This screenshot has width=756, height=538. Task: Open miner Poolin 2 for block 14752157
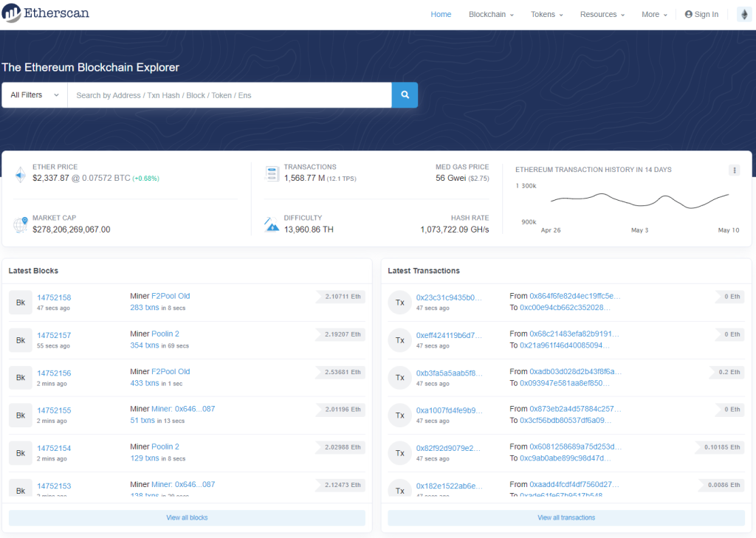(165, 334)
